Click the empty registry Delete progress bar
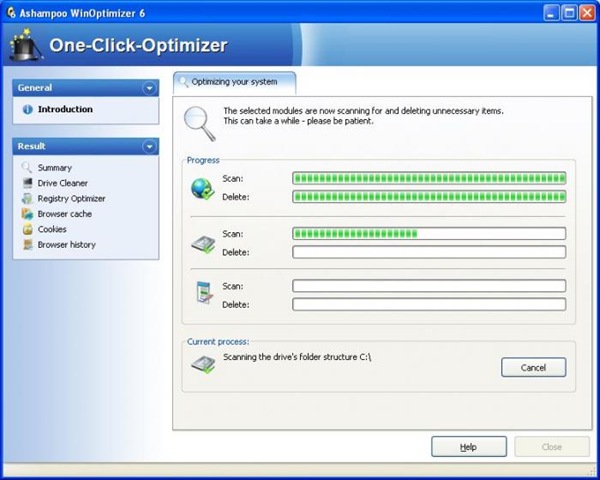 tap(428, 304)
